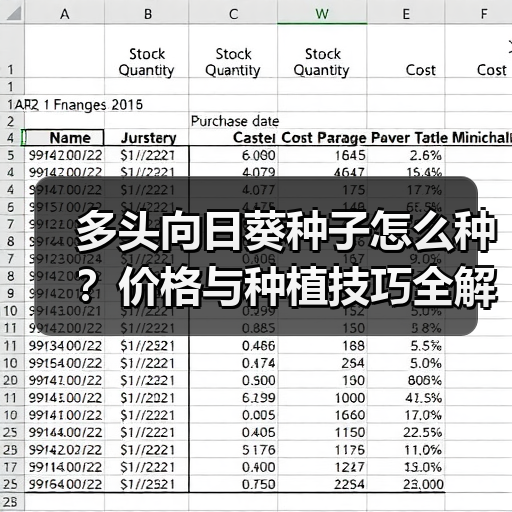Click the $1//2021 cell

tap(147, 398)
